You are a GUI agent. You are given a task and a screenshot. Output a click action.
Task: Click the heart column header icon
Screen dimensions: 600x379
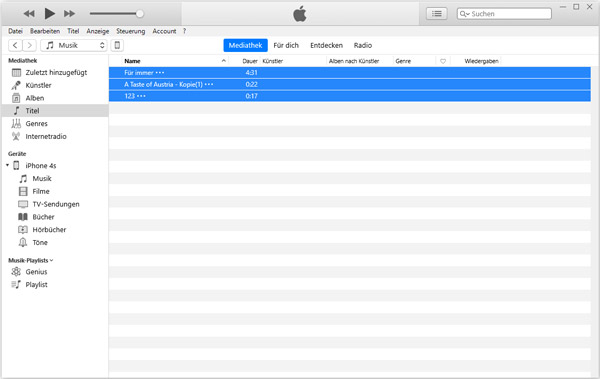443,61
